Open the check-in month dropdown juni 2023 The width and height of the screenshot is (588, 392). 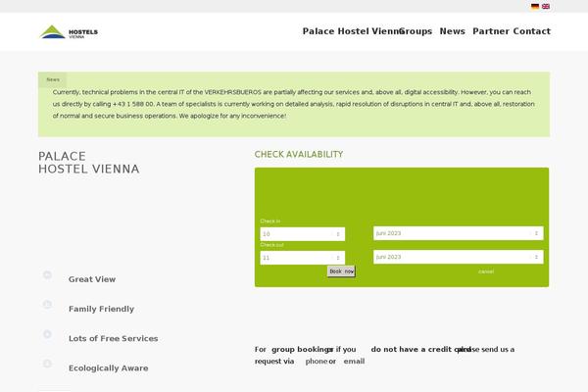click(459, 233)
